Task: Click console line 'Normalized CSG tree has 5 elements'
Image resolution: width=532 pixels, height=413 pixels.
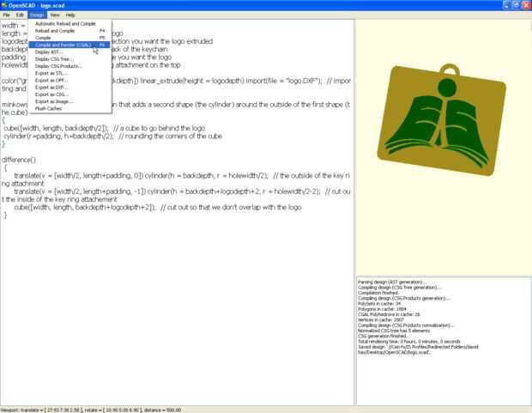Action: coord(394,331)
